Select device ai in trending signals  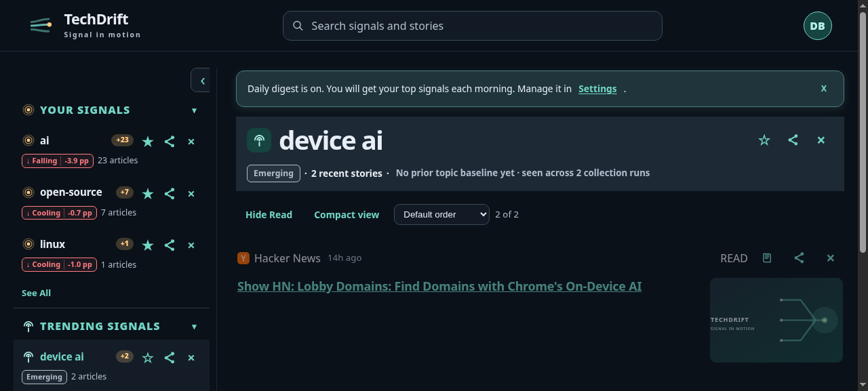pos(62,356)
